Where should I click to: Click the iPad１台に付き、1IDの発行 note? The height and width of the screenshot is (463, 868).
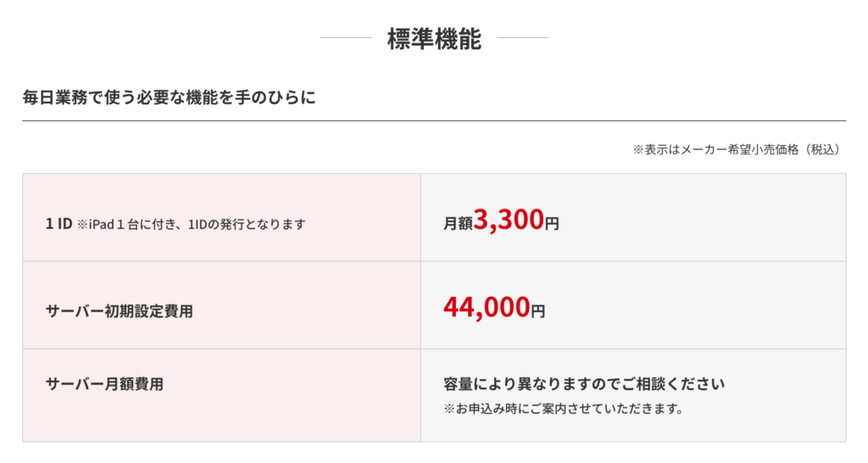click(191, 225)
